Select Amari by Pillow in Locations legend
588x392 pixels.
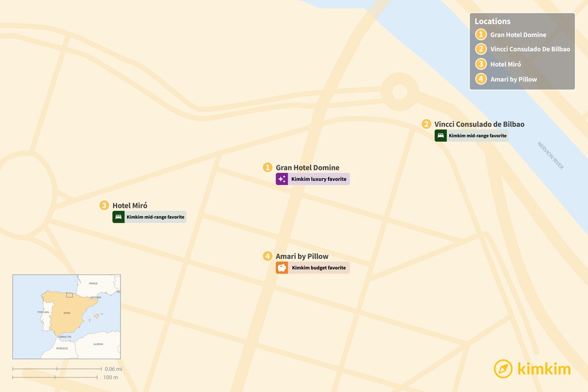click(x=513, y=79)
